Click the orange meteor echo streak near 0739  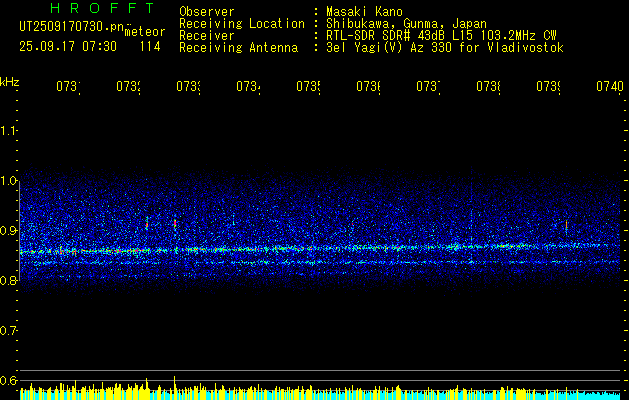566,225
